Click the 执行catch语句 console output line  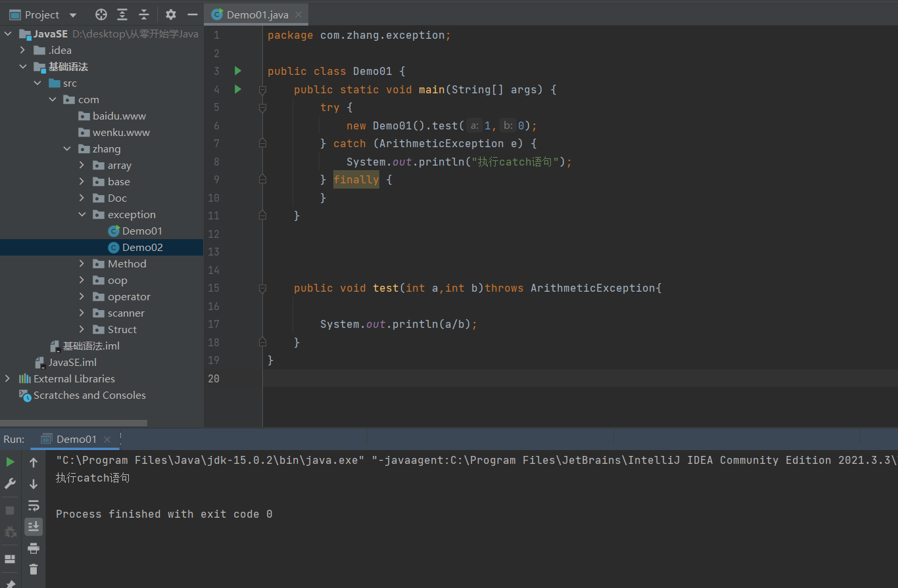93,478
